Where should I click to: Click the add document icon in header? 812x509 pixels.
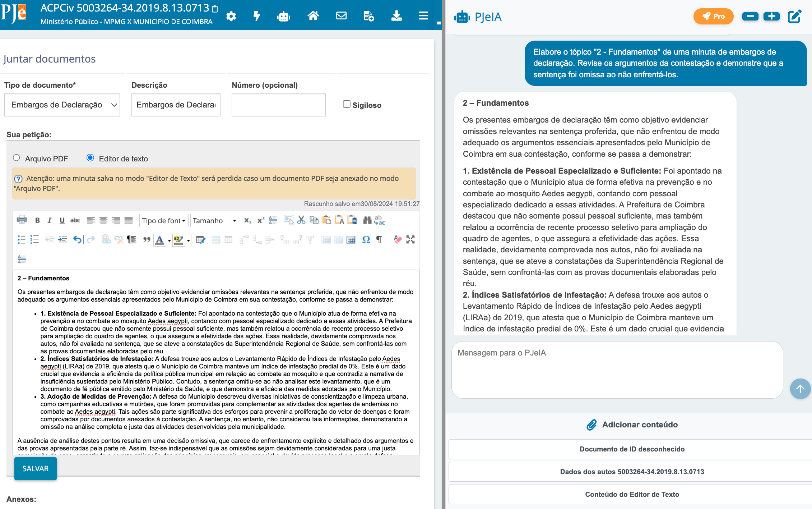pyautogui.click(x=369, y=16)
